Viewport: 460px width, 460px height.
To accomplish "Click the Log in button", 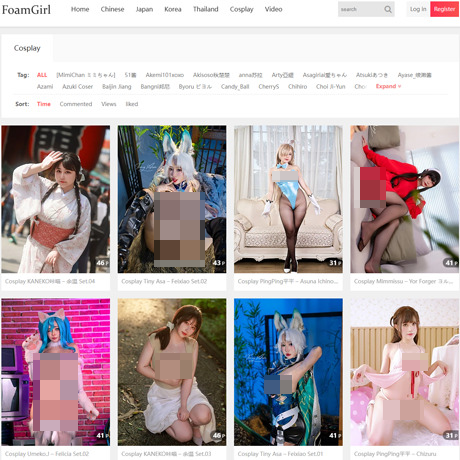I will [x=418, y=9].
